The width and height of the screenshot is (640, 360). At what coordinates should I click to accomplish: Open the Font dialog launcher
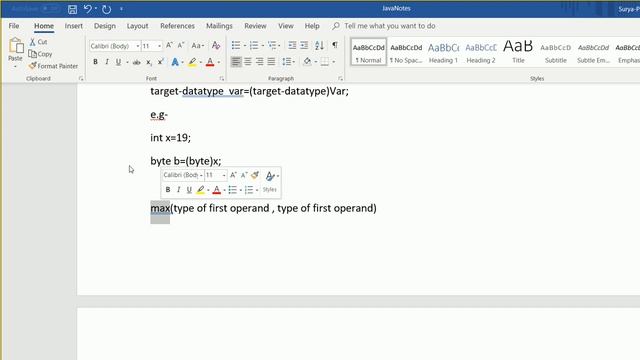point(222,78)
